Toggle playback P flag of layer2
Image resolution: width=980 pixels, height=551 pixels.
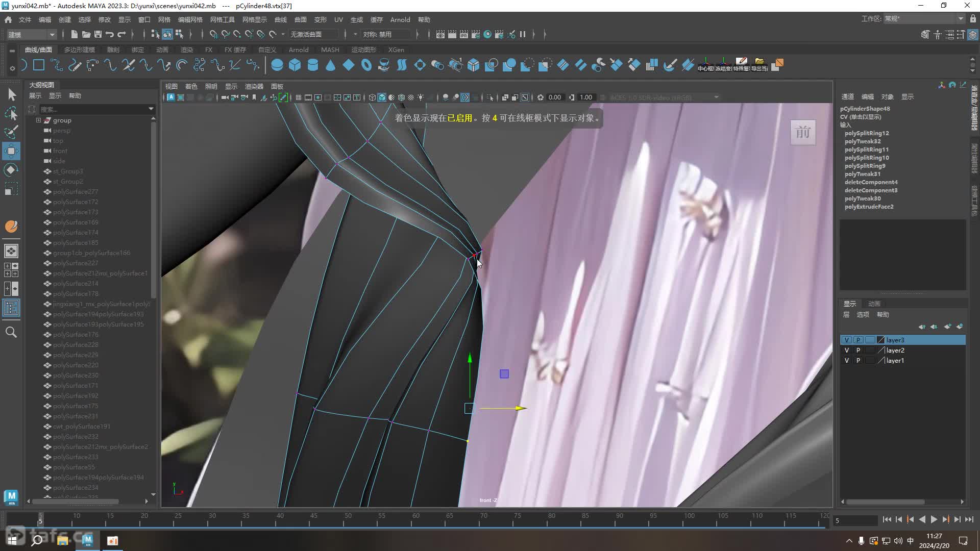coord(858,350)
